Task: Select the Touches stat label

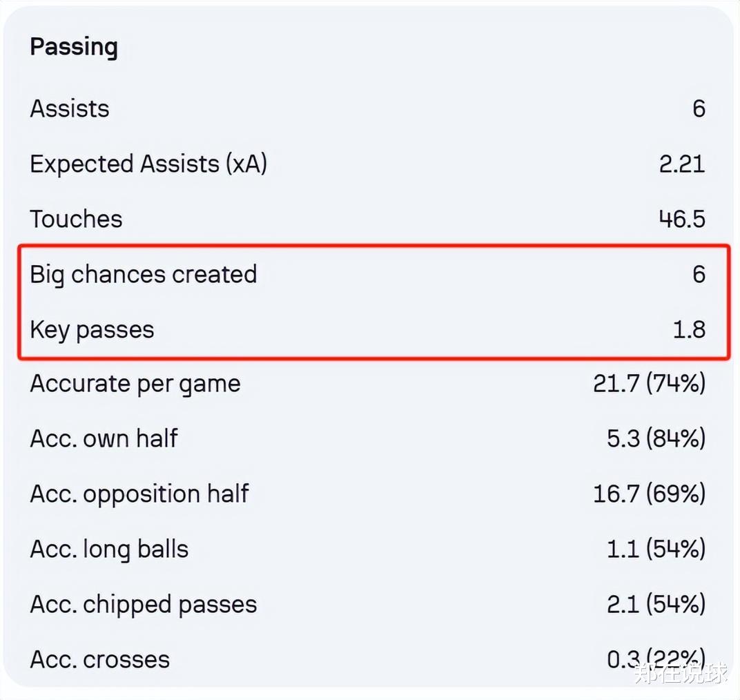Action: point(77,219)
